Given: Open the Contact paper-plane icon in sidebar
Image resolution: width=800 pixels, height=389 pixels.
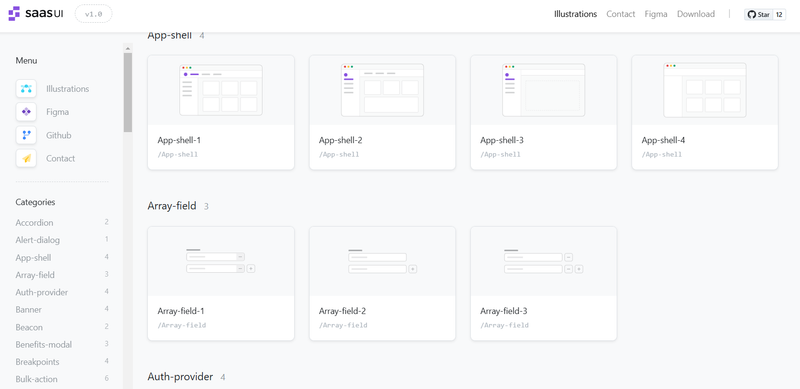Looking at the screenshot, I should coord(26,158).
